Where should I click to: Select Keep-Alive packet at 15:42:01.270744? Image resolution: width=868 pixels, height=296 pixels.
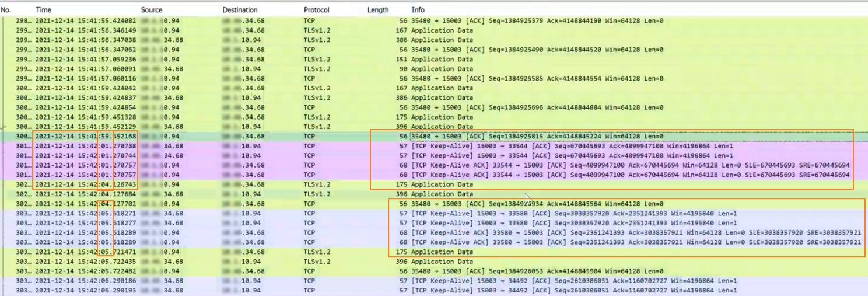tap(434, 155)
